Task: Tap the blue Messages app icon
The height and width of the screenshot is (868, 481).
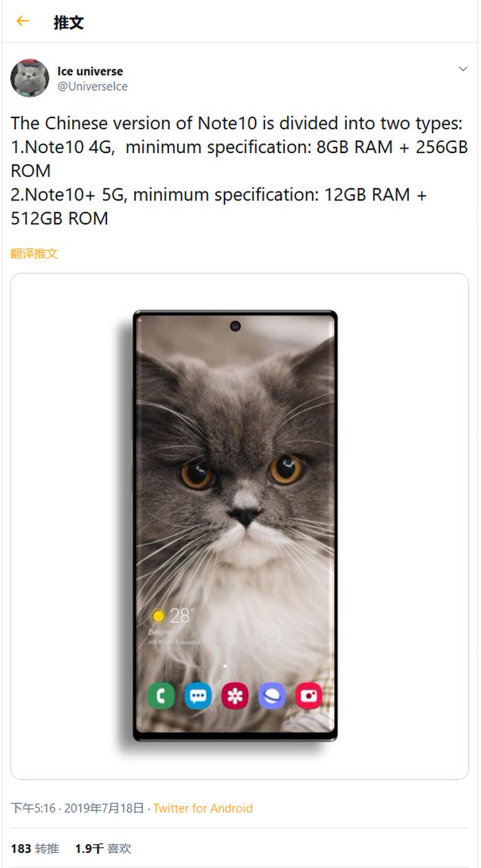Action: pos(199,696)
